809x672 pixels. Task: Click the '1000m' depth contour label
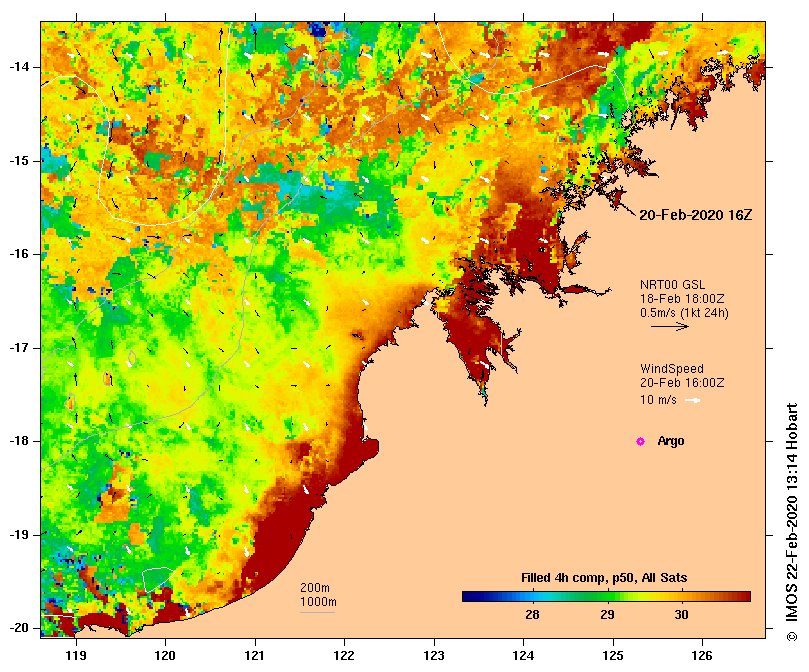point(318,602)
